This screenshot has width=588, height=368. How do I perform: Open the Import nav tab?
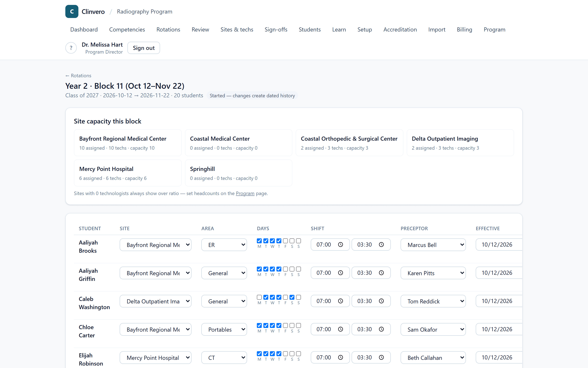click(437, 29)
